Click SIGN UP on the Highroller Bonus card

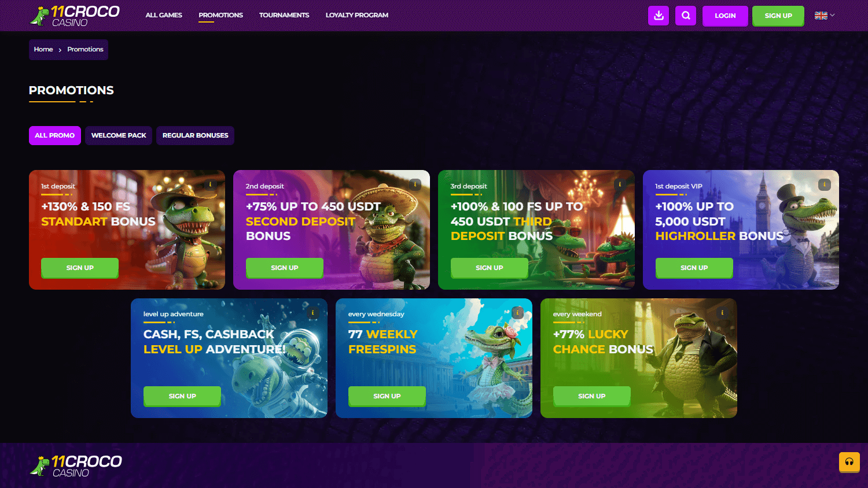[694, 268]
